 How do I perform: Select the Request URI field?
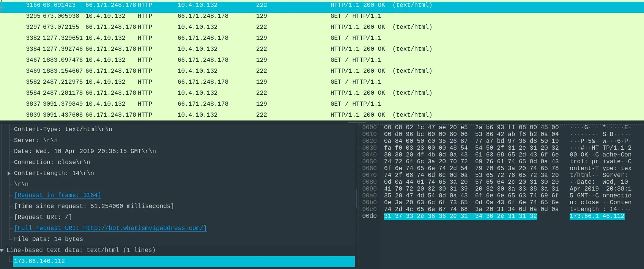click(43, 217)
